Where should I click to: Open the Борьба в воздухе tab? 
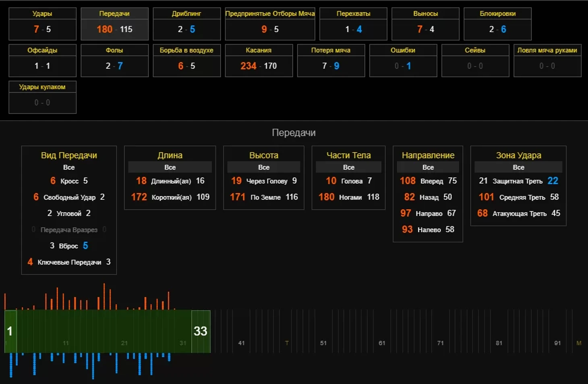click(186, 60)
